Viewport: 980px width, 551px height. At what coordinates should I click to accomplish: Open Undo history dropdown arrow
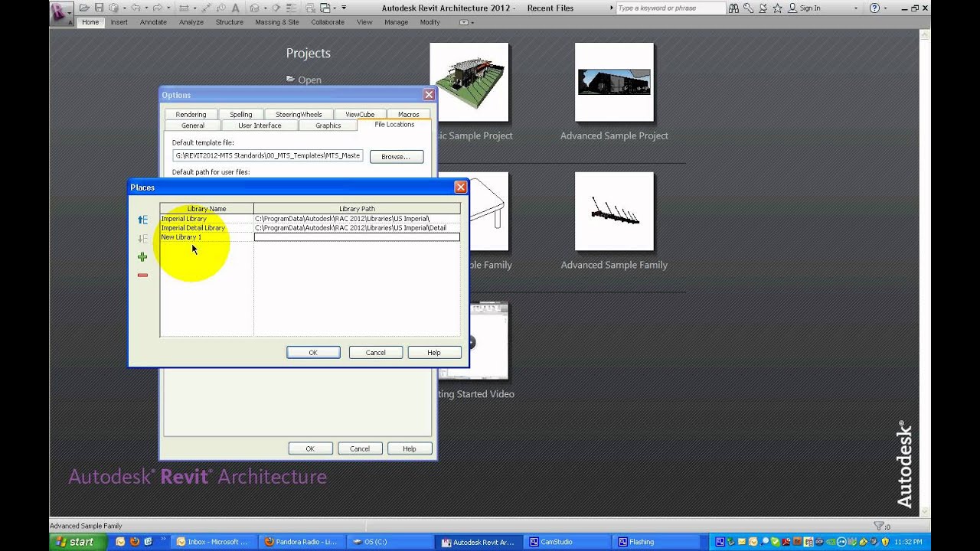coord(146,8)
